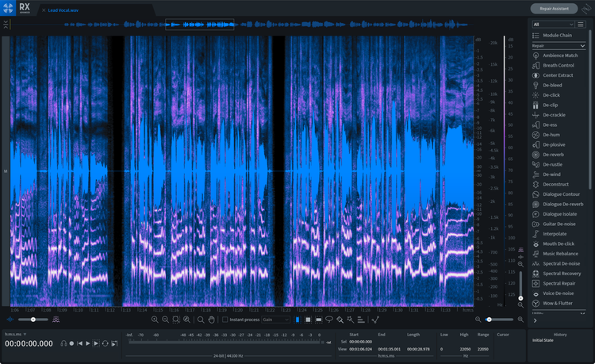This screenshot has height=364, width=595.
Task: Select the Spectral Repair module
Action: 559,283
